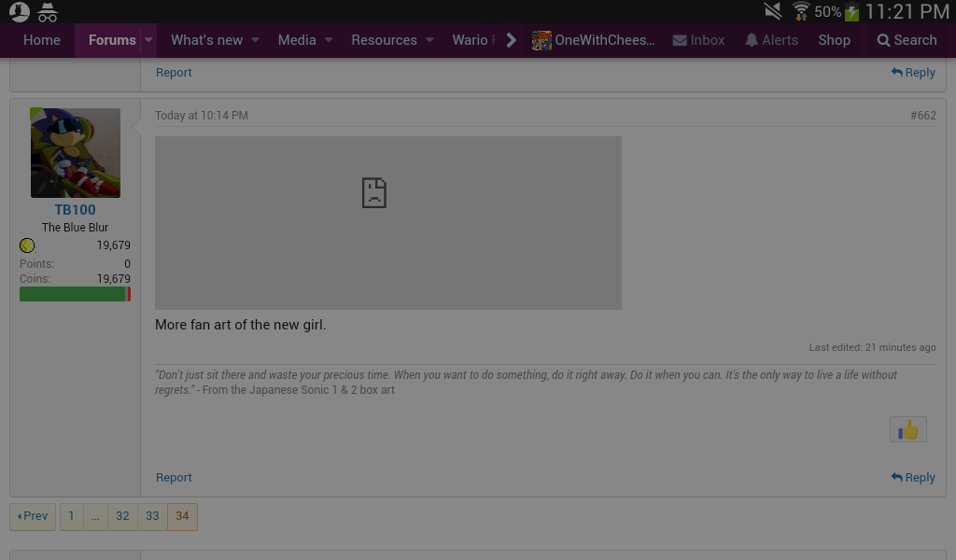956x560 pixels.
Task: Reply to post #662
Action: [913, 477]
